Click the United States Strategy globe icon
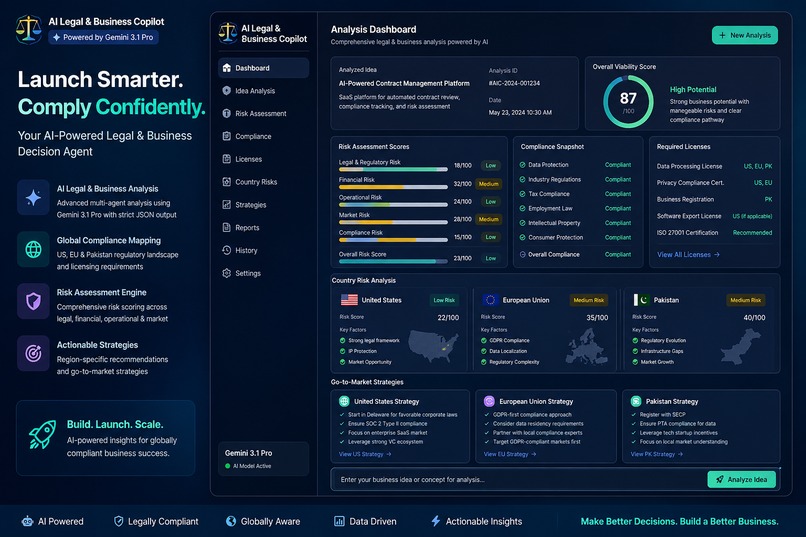This screenshot has height=537, width=806. coord(344,401)
